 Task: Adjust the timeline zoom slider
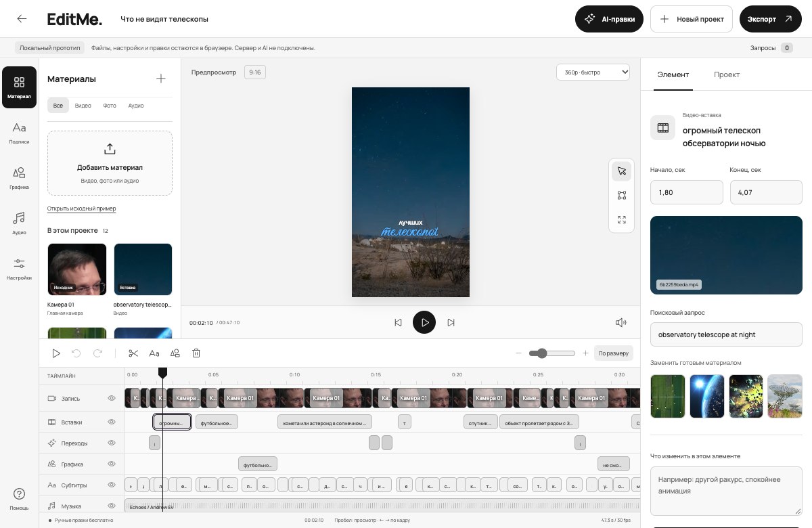553,353
